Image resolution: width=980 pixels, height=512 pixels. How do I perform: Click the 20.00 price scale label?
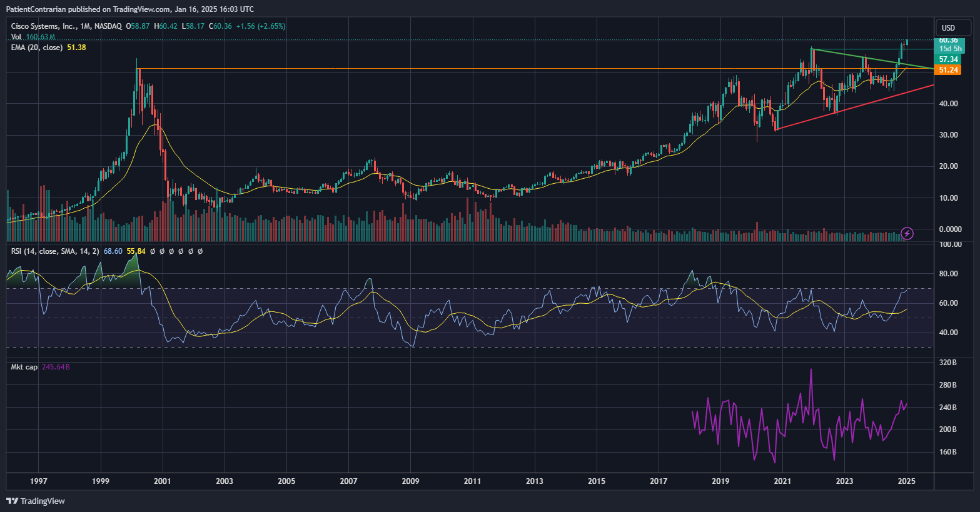(x=949, y=166)
